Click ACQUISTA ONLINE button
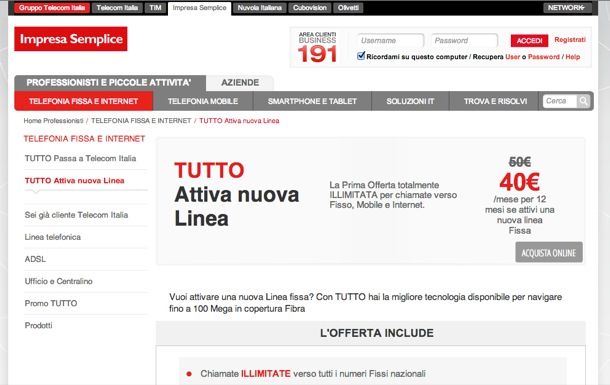Screen dimensions: 610x385 [549, 252]
